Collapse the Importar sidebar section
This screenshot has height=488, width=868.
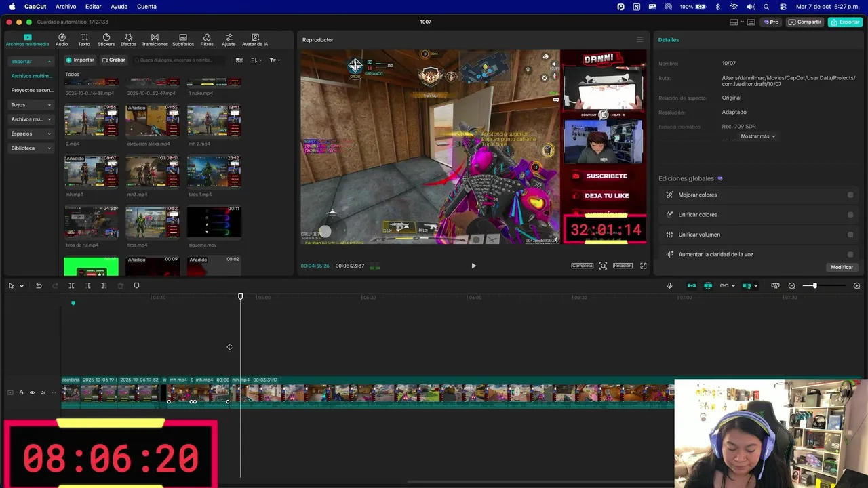pos(31,61)
